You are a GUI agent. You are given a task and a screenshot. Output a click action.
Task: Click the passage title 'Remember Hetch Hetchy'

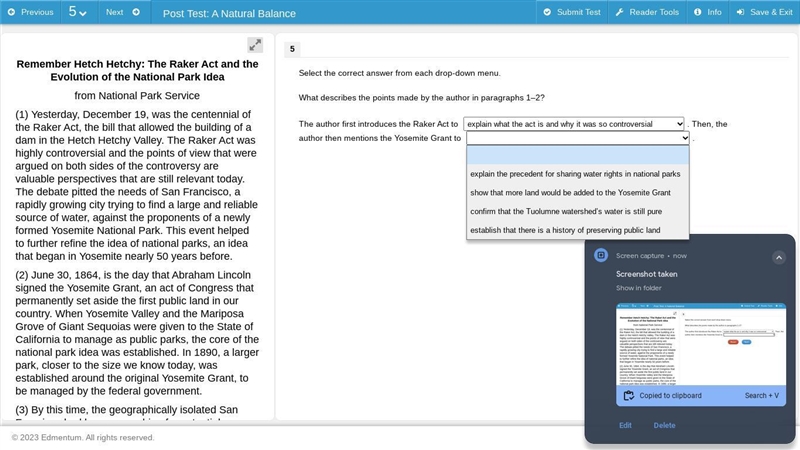coord(137,70)
